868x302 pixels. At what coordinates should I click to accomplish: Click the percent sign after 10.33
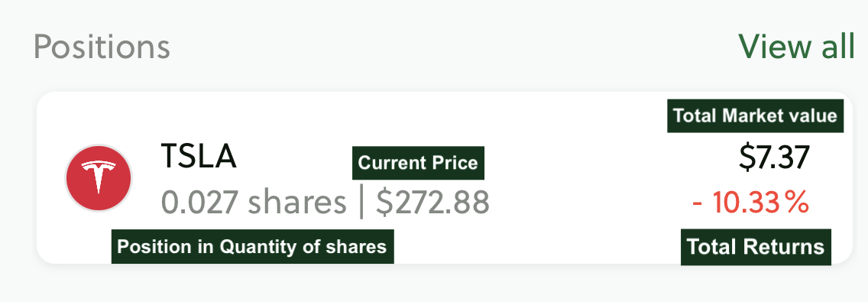point(797,203)
